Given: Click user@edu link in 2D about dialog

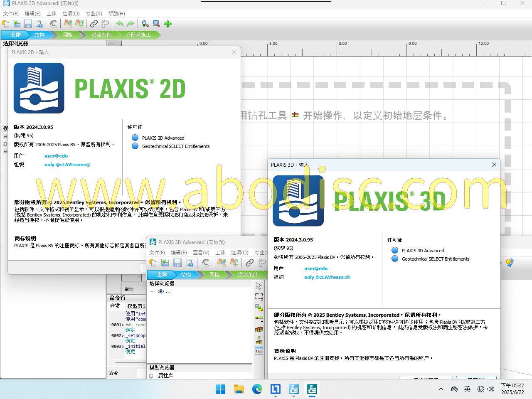Looking at the screenshot, I should pyautogui.click(x=56, y=156).
